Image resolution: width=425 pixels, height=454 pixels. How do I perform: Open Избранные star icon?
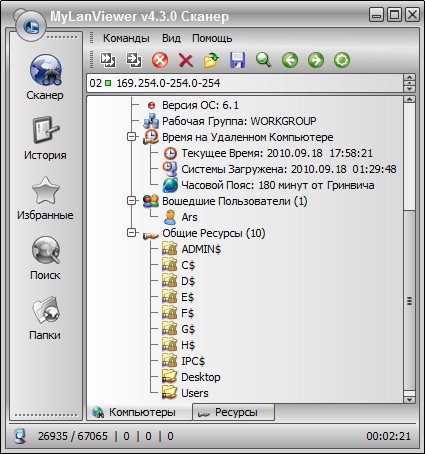point(45,190)
